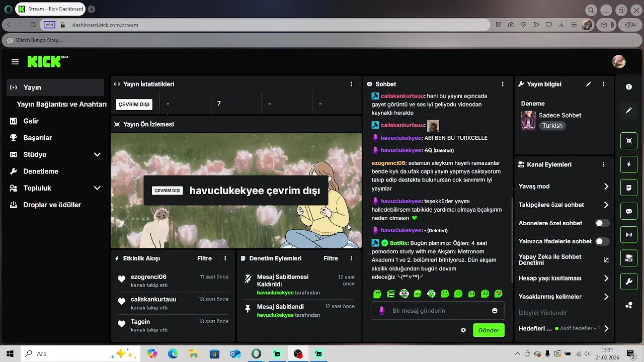
Task: Open chat settings gear icon
Action: coord(463,330)
